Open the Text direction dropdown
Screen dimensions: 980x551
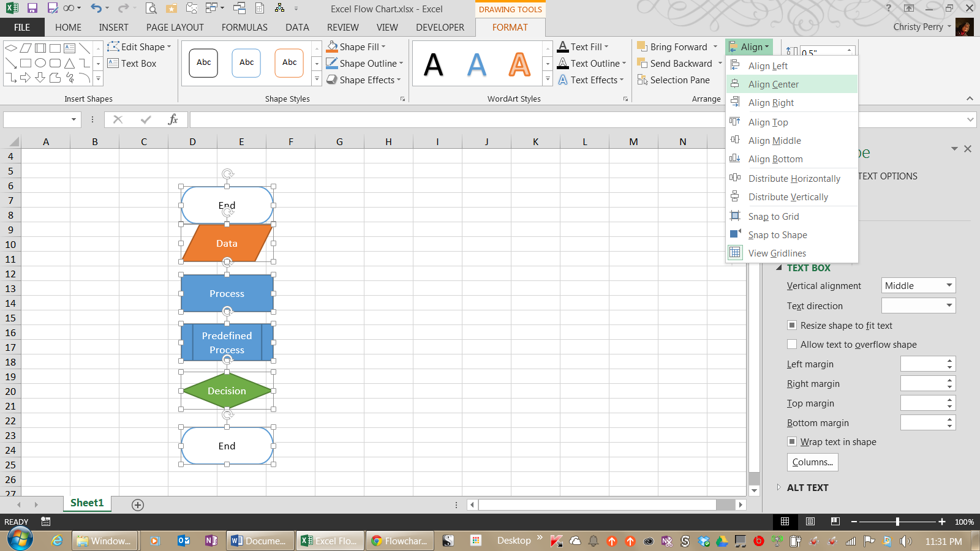pyautogui.click(x=918, y=305)
